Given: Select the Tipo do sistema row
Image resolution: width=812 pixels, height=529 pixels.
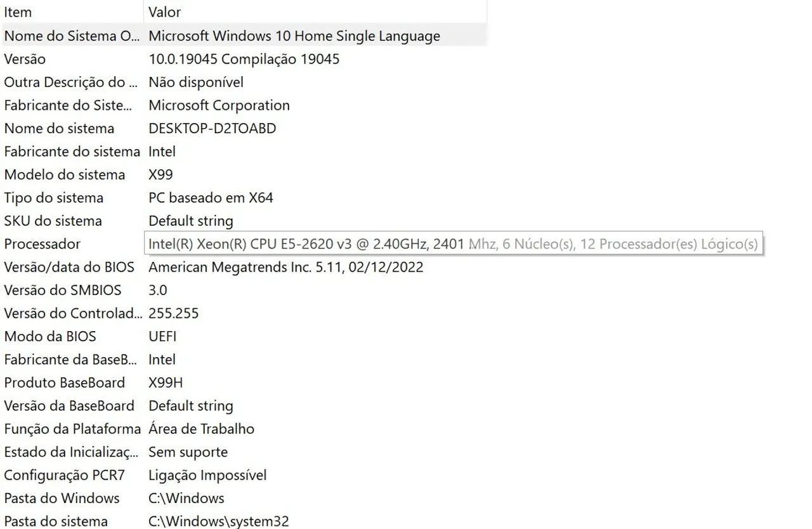Looking at the screenshot, I should click(244, 198).
